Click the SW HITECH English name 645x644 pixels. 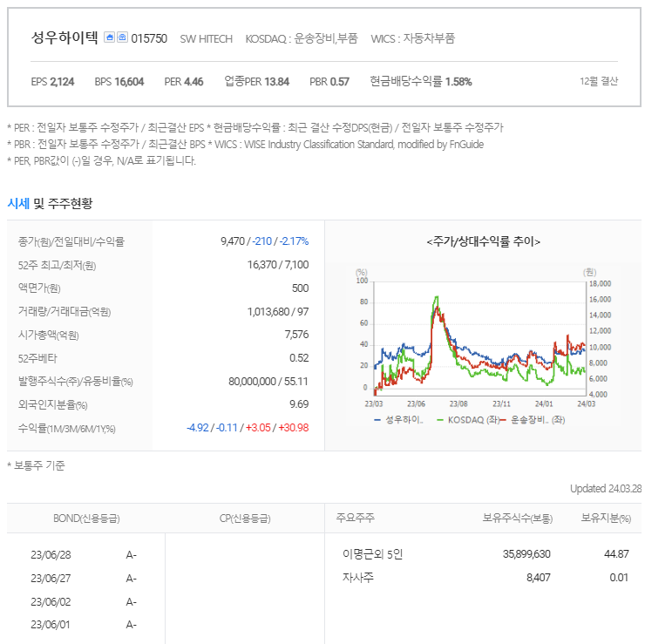pos(206,39)
